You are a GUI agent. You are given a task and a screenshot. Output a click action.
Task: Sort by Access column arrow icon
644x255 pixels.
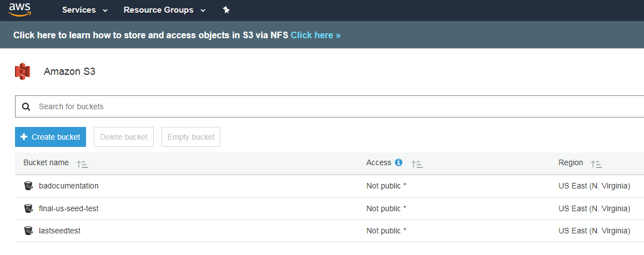417,165
